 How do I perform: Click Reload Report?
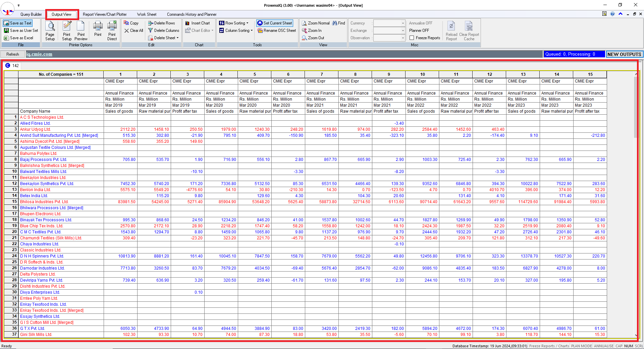coord(451,31)
